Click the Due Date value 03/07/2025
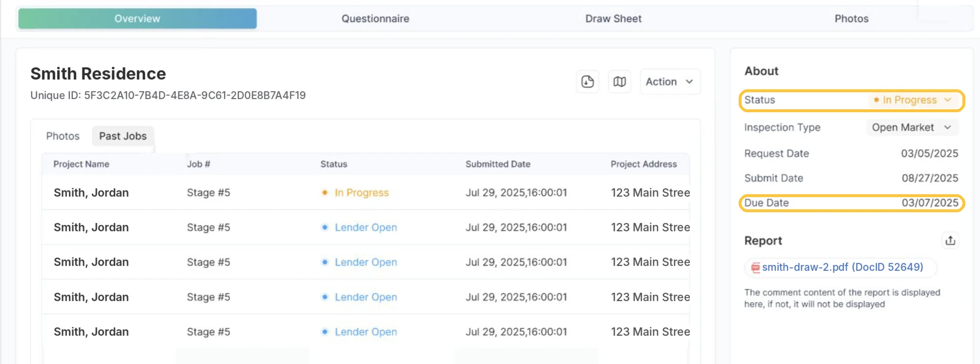 930,203
